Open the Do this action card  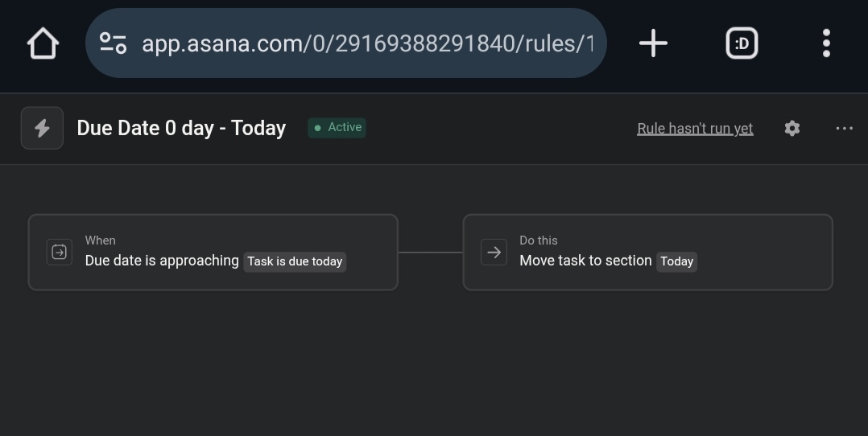tap(647, 253)
